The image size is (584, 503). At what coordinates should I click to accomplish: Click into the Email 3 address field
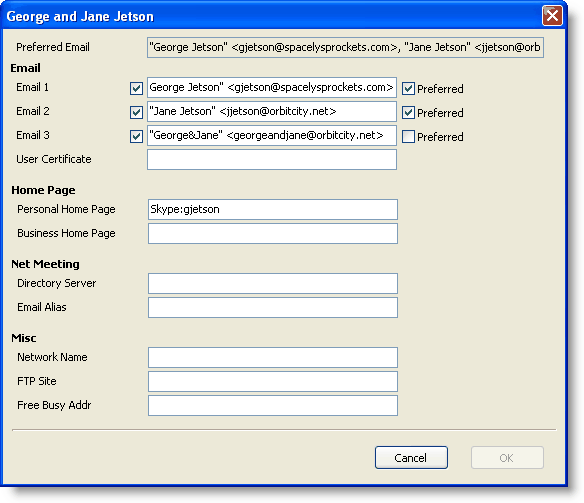pyautogui.click(x=272, y=136)
